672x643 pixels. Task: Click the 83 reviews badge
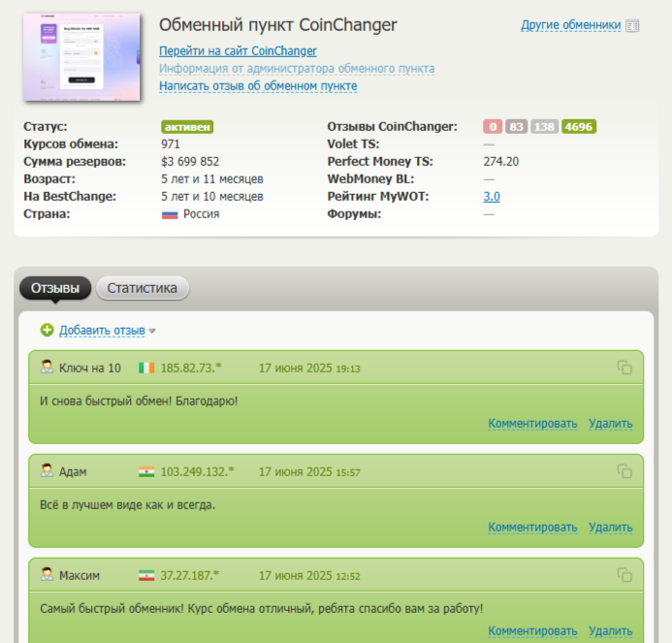[x=516, y=127]
